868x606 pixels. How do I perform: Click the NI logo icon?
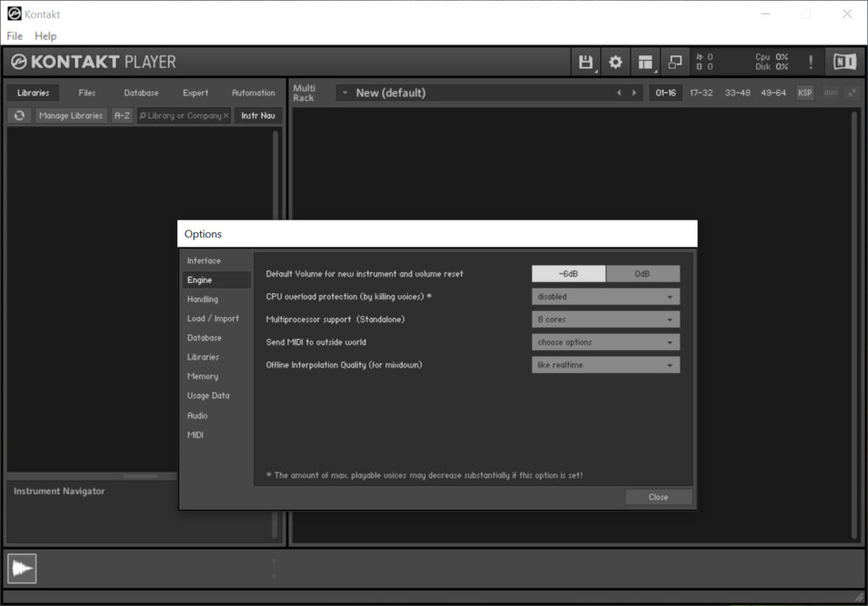tap(844, 61)
